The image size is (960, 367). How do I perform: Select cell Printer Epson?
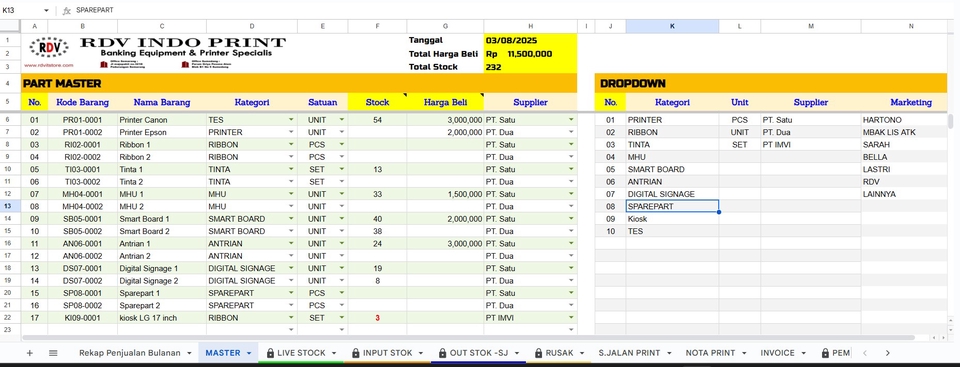click(x=162, y=132)
